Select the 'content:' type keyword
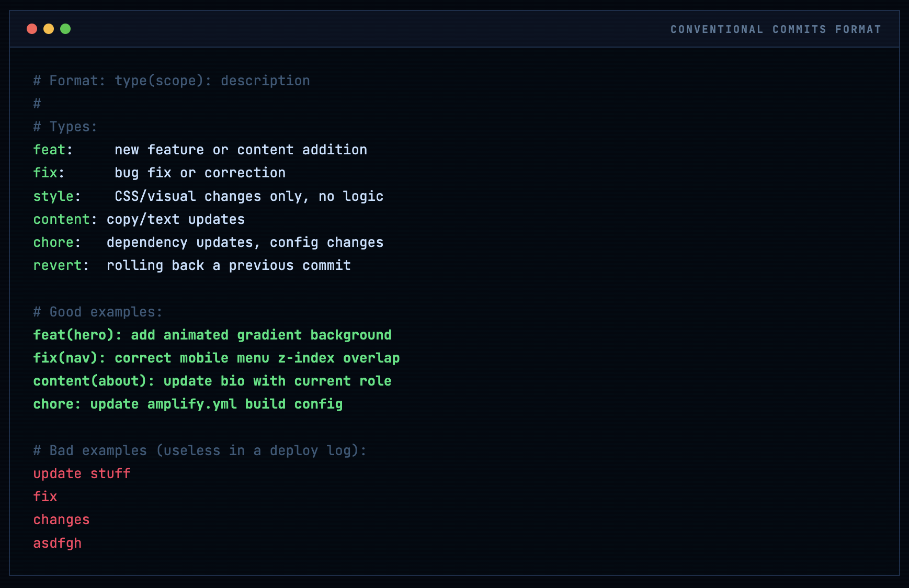Viewport: 909px width, 588px height. pos(65,219)
